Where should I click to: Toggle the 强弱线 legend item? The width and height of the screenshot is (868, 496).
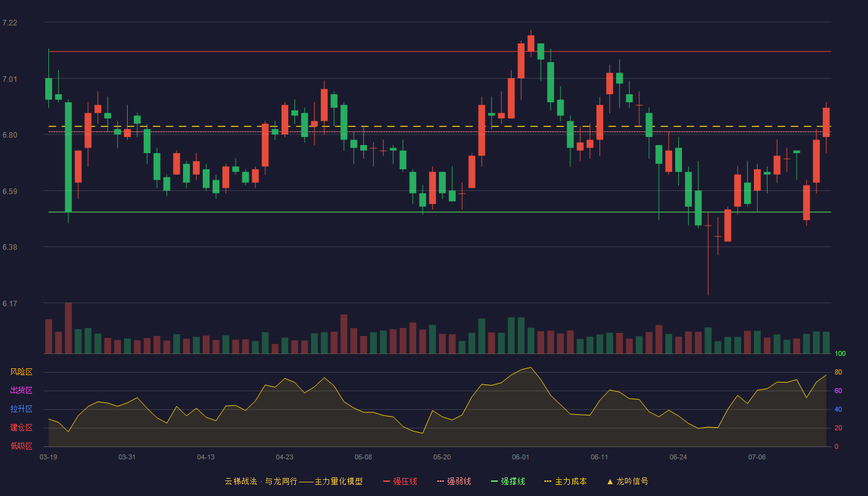pos(454,481)
